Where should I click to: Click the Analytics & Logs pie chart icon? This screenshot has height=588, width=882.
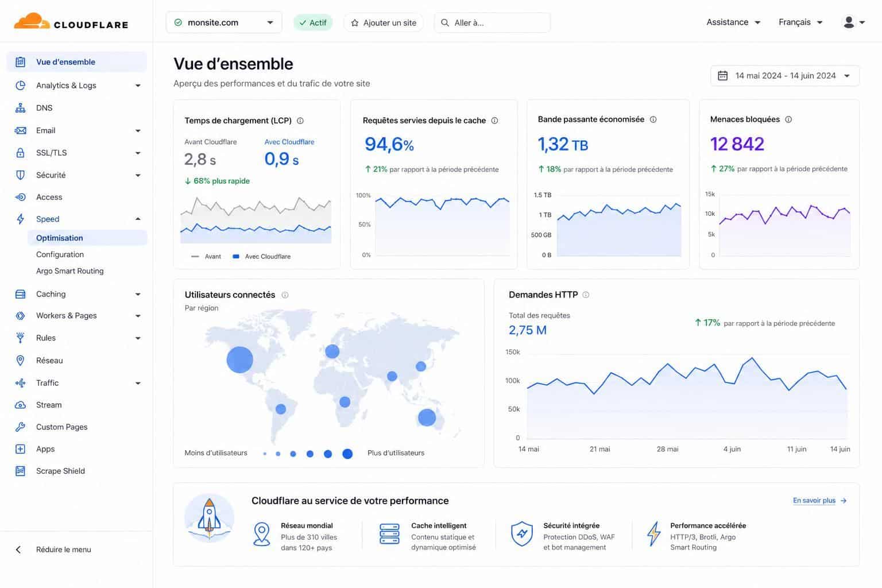click(x=20, y=85)
